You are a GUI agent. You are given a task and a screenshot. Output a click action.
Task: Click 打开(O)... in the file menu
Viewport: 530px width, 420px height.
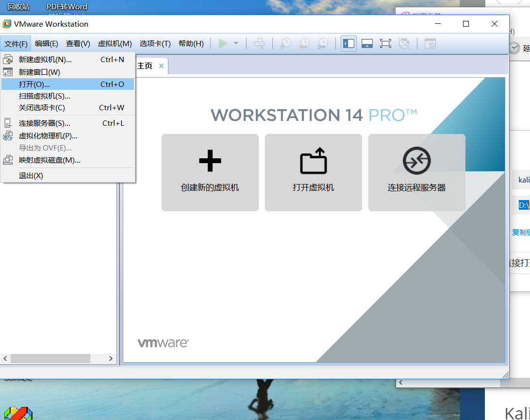(67, 84)
